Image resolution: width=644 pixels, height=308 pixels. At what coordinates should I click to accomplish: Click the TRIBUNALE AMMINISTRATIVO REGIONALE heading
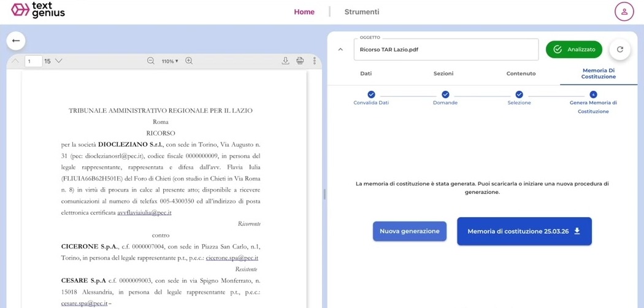[161, 110]
